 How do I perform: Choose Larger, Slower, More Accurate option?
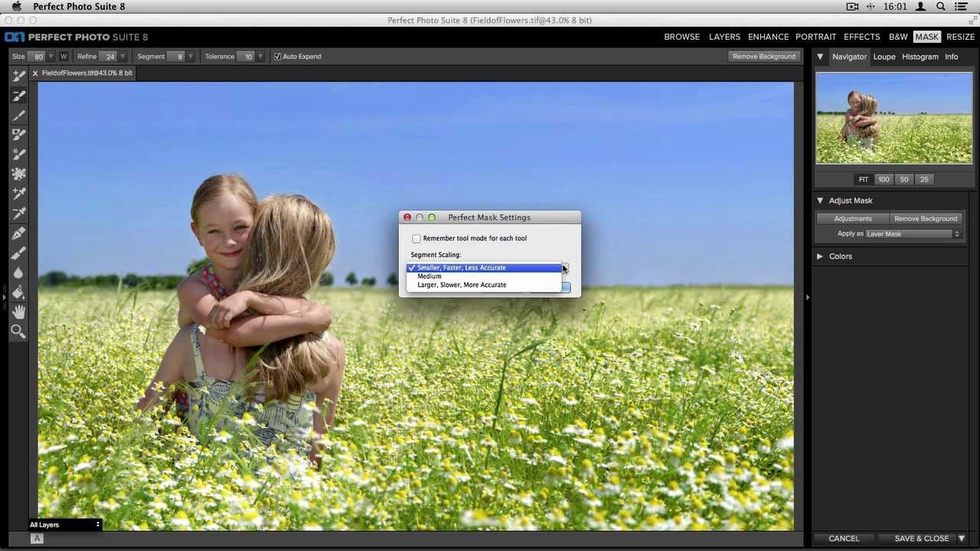click(x=484, y=285)
